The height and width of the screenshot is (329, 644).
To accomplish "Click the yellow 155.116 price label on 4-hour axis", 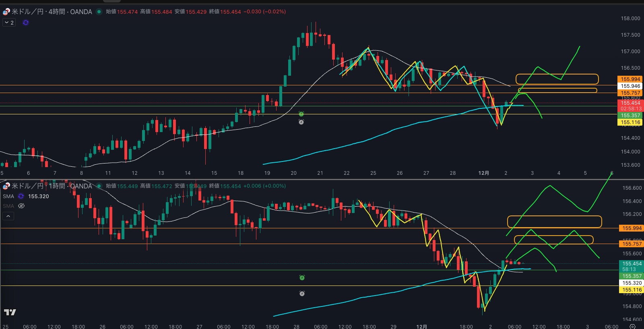I will 630,122.
